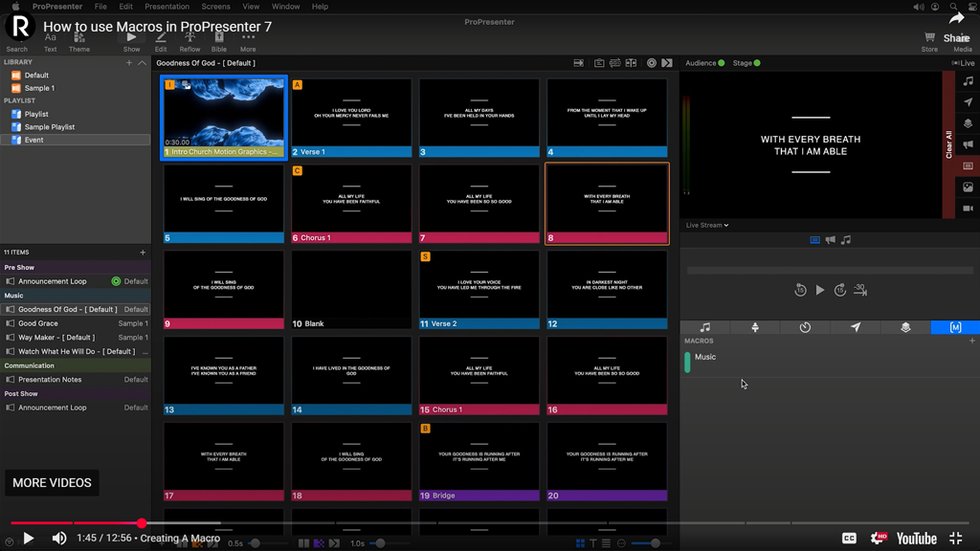Screen dimensions: 980x551
Task: Open the Audio tab with the music note
Action: click(x=705, y=327)
